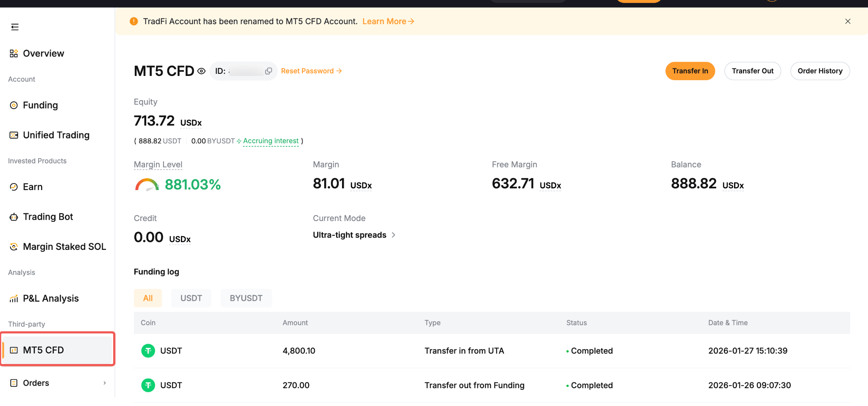The height and width of the screenshot is (406, 868).
Task: Click the Balance value 888.82
Action: (694, 184)
